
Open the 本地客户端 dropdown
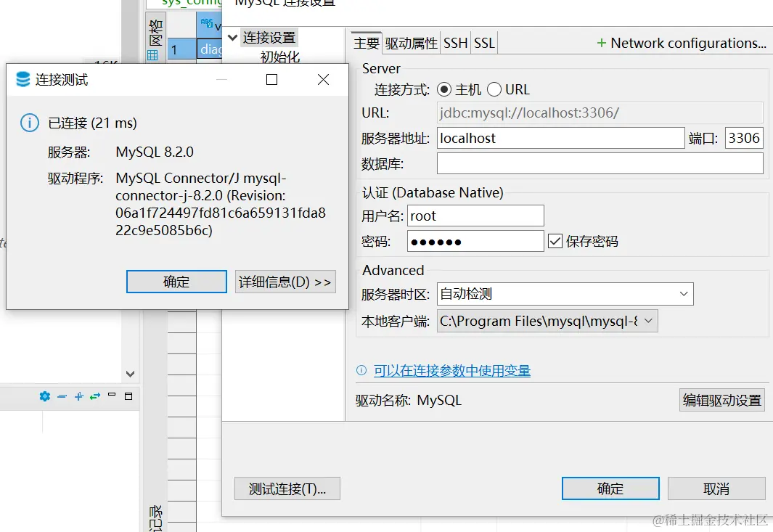tap(648, 321)
